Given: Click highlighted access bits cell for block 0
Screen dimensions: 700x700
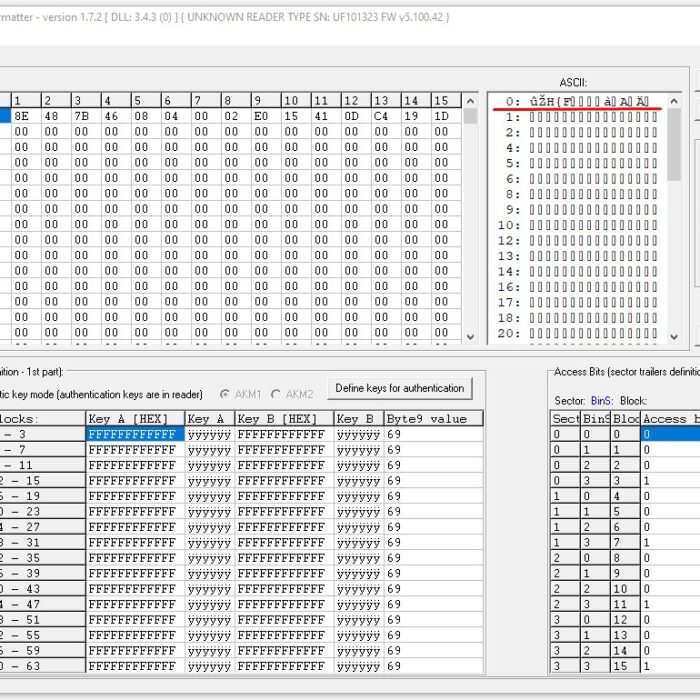Looking at the screenshot, I should pyautogui.click(x=670, y=434).
